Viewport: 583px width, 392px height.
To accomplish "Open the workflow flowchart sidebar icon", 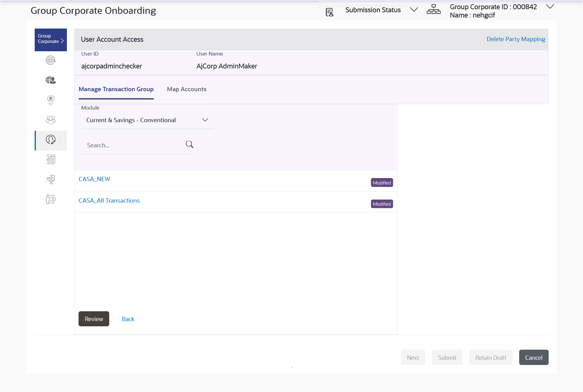I will pos(51,179).
